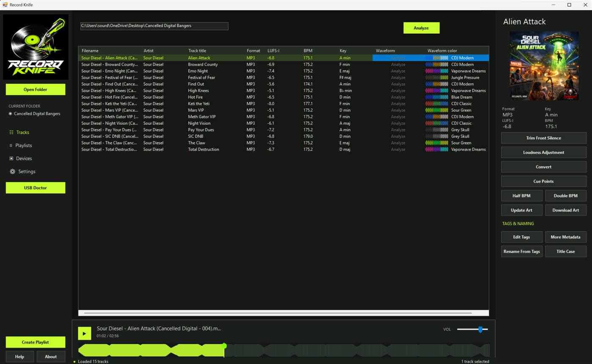Click the Trim Front Silence button
The height and width of the screenshot is (364, 592).
pyautogui.click(x=544, y=138)
